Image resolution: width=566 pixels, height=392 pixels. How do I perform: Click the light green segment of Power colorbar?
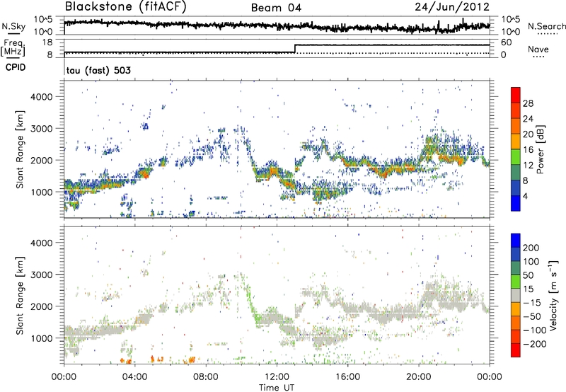click(516, 157)
